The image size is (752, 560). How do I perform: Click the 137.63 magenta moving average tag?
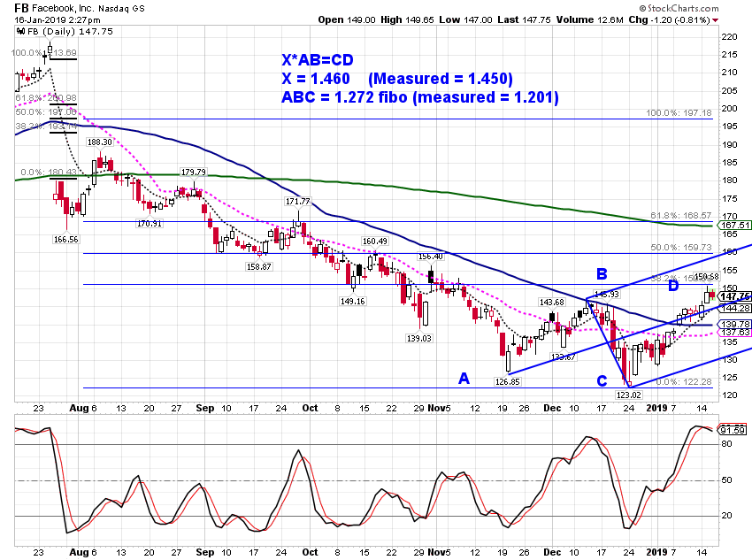(x=734, y=333)
